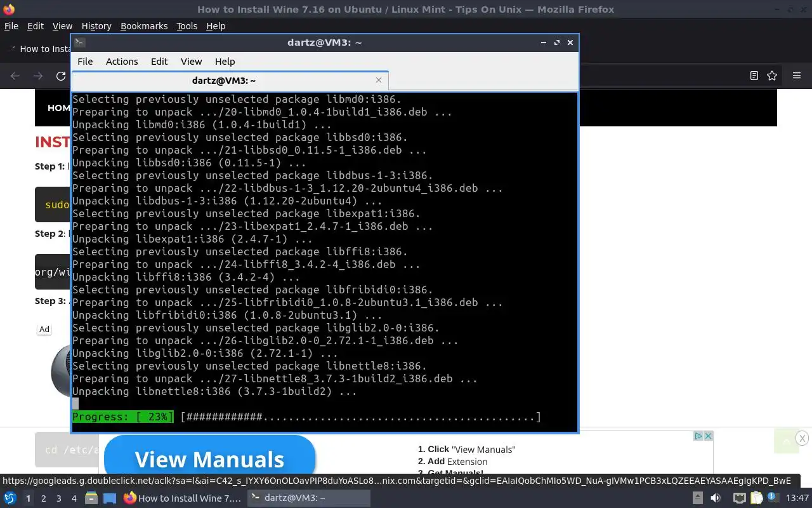Open the terminal's Actions menu
Image resolution: width=812 pixels, height=508 pixels.
tap(122, 62)
